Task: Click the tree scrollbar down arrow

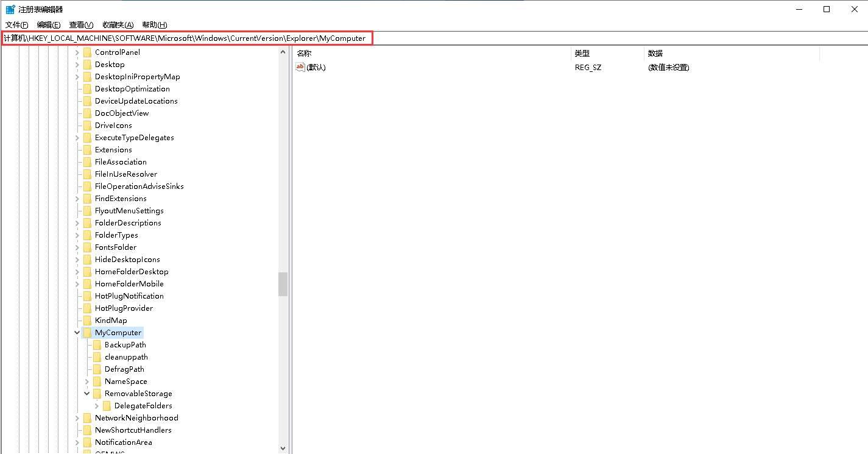Action: tap(283, 448)
